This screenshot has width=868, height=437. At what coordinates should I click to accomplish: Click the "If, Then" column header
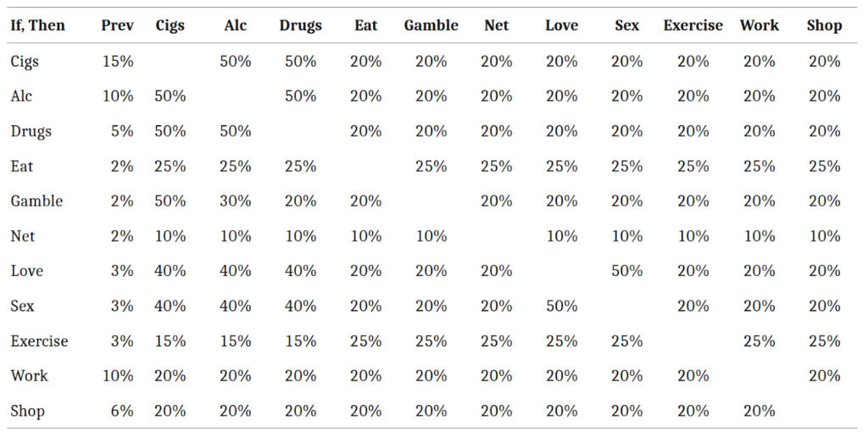pyautogui.click(x=37, y=25)
